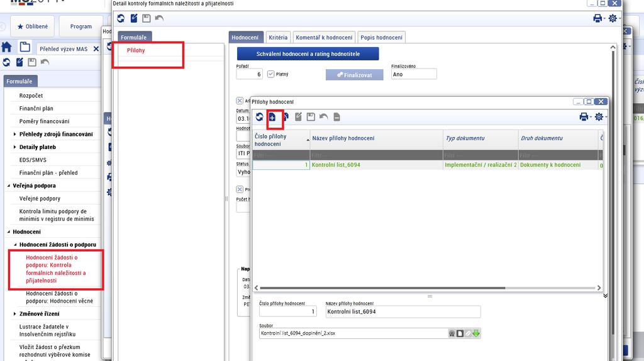Open Přílohy form in left panel
The height and width of the screenshot is (361, 644).
coord(136,50)
